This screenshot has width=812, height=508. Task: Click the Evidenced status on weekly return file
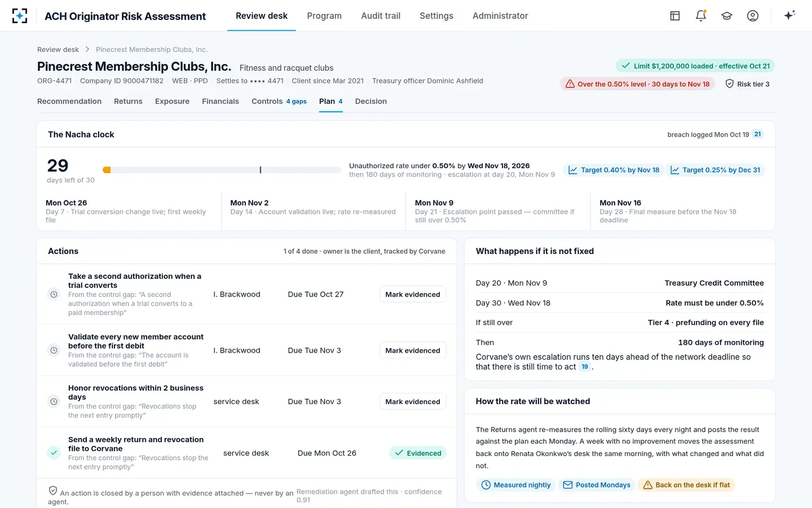418,453
